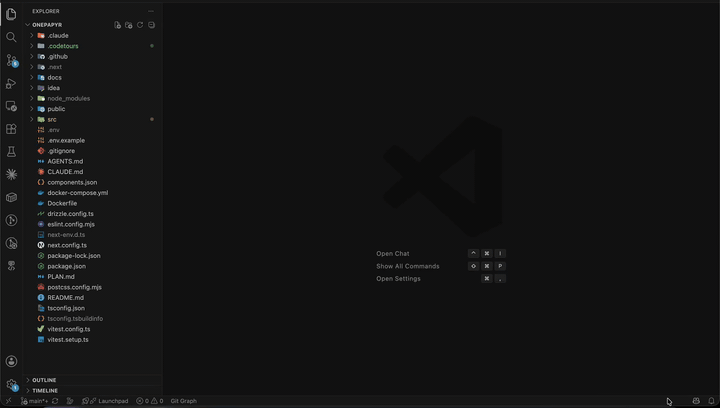The height and width of the screenshot is (408, 720).
Task: Open the Claude starburst icon view
Action: click(x=11, y=174)
